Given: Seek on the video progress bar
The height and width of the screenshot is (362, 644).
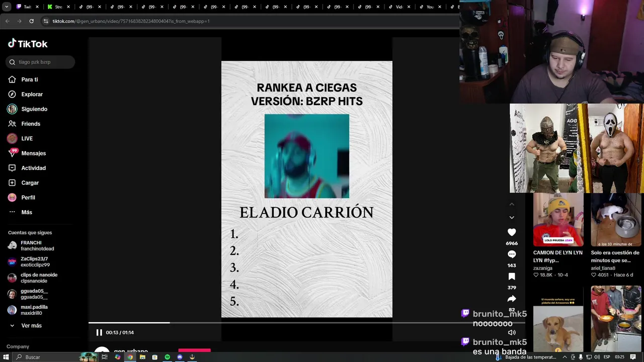Looking at the screenshot, I should tap(306, 323).
